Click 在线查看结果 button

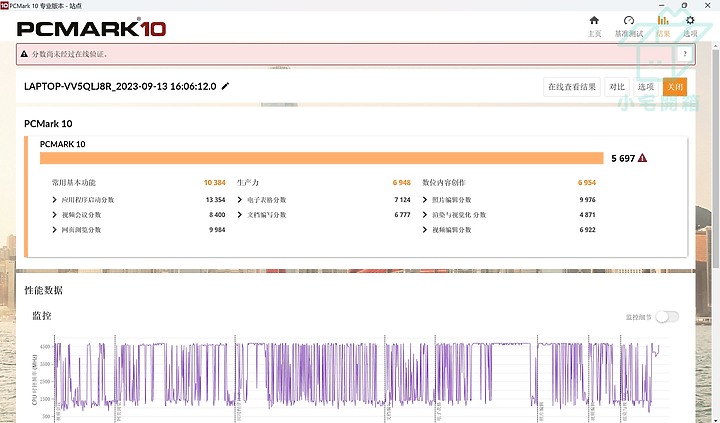pyautogui.click(x=572, y=87)
